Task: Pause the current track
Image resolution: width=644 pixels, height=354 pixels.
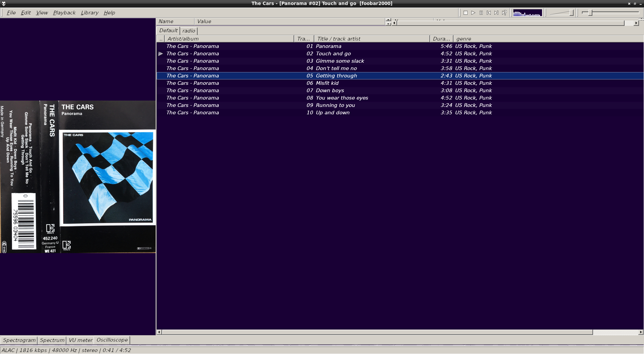Action: pyautogui.click(x=481, y=13)
